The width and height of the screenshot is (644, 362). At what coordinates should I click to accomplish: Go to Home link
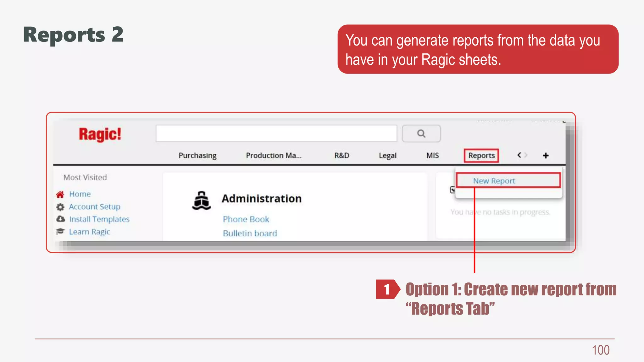click(x=80, y=194)
